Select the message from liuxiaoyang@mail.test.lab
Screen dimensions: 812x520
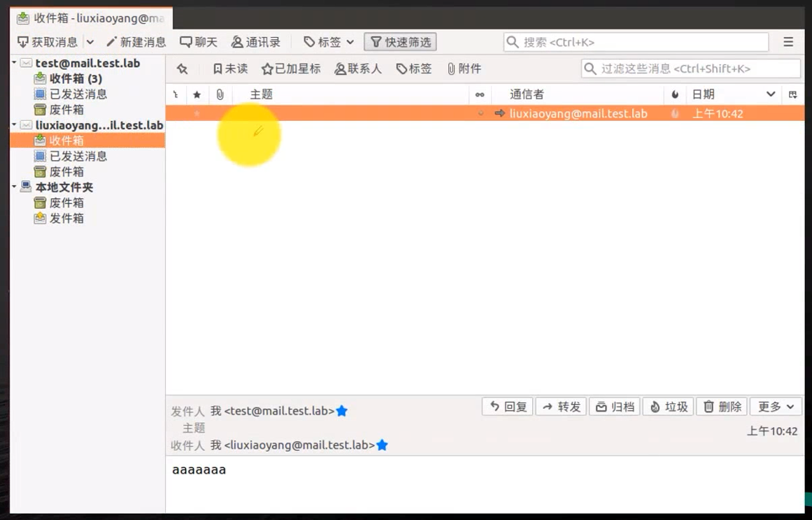(x=485, y=113)
